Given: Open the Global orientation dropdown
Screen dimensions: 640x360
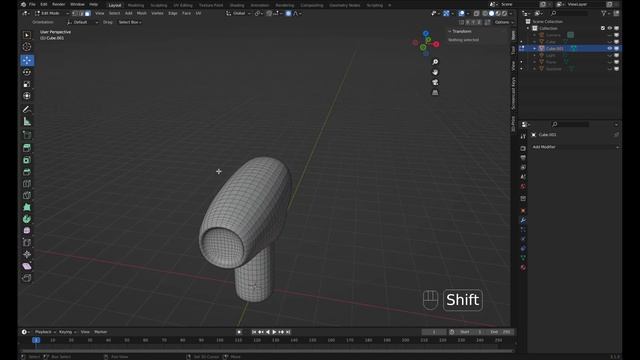Looking at the screenshot, I should pos(238,13).
